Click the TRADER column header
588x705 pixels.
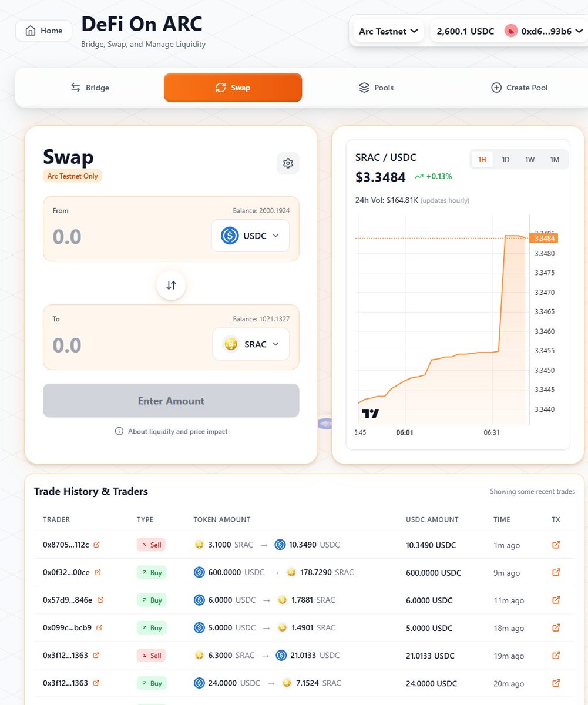(x=56, y=519)
